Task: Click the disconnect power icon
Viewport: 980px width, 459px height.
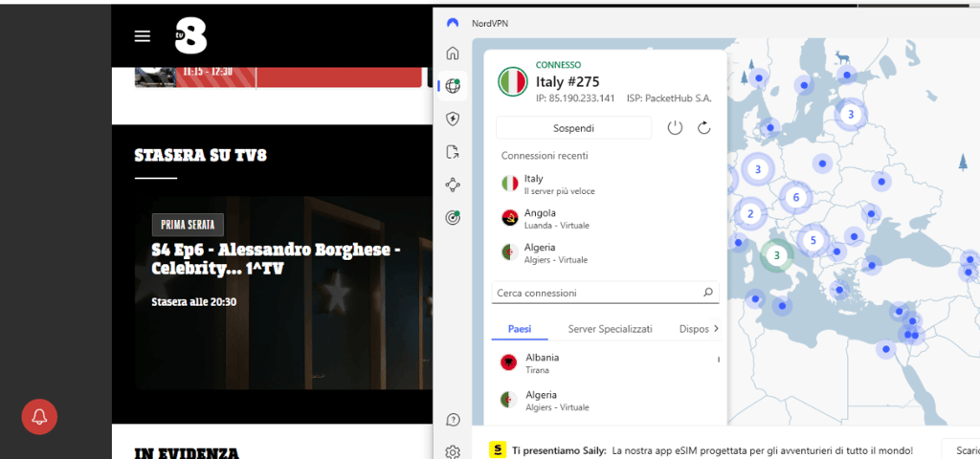Action: pyautogui.click(x=675, y=128)
